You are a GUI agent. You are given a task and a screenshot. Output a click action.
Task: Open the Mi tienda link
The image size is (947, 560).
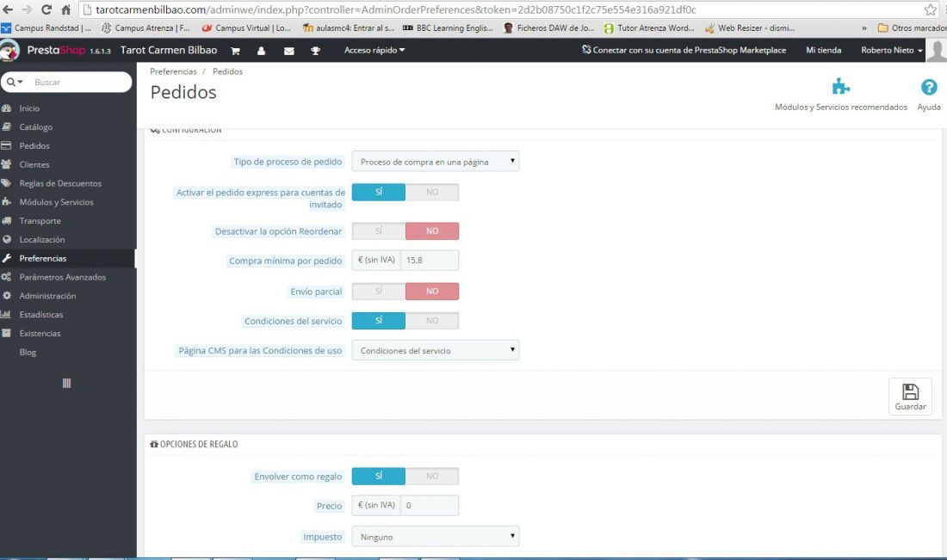[823, 50]
